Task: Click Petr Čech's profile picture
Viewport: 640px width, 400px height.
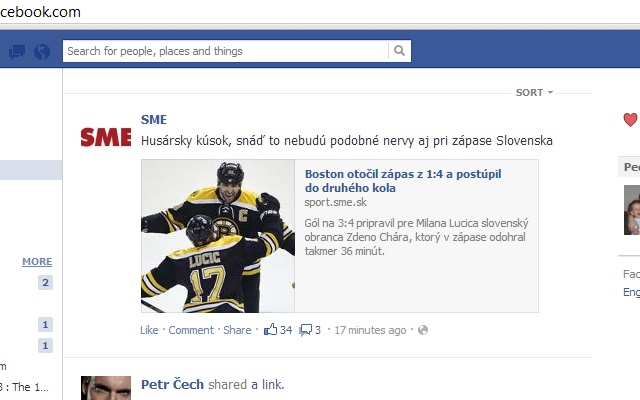Action: (106, 388)
